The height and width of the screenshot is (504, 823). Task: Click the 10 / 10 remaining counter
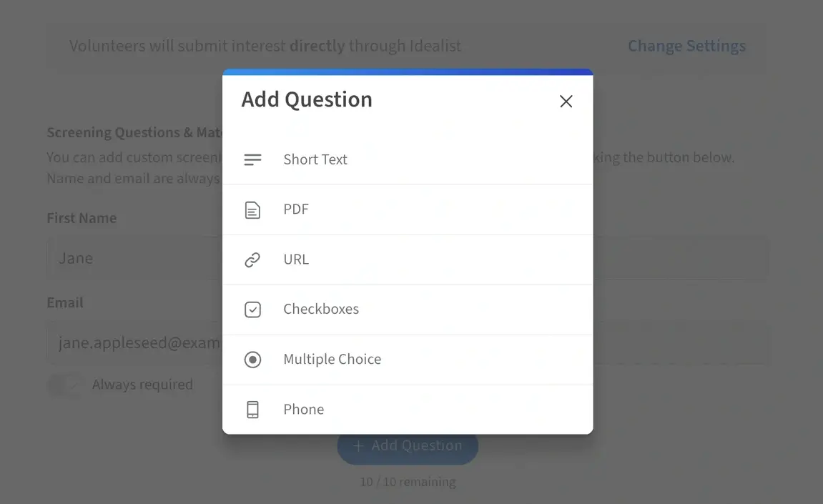click(408, 481)
